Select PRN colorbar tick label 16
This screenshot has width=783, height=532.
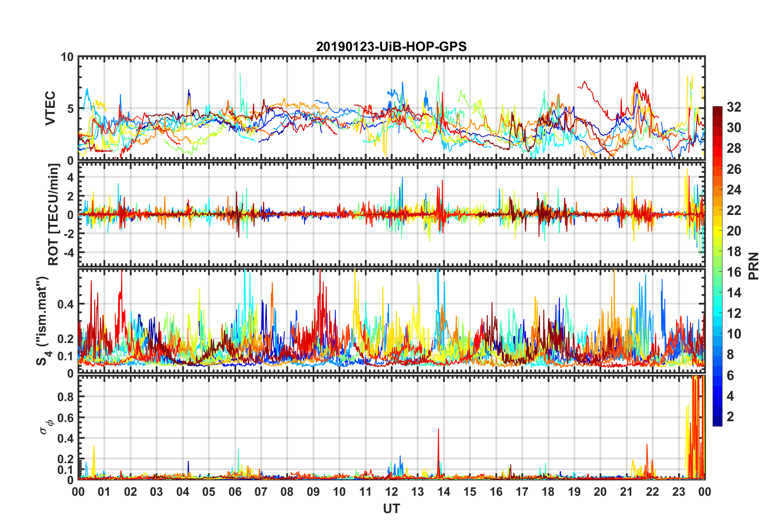coord(734,272)
